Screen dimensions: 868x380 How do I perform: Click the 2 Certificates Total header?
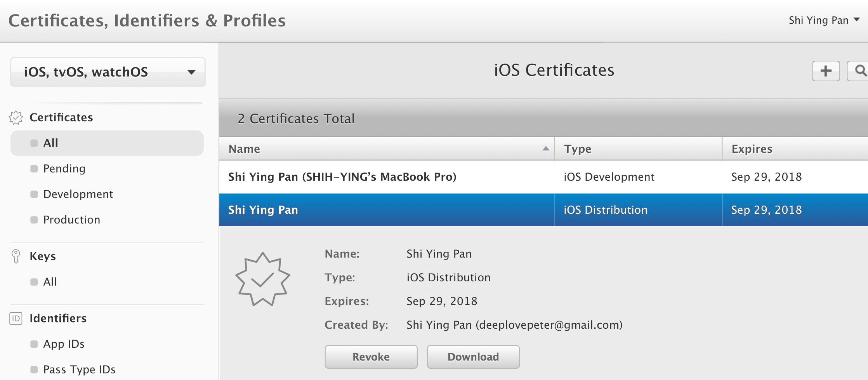(x=296, y=119)
